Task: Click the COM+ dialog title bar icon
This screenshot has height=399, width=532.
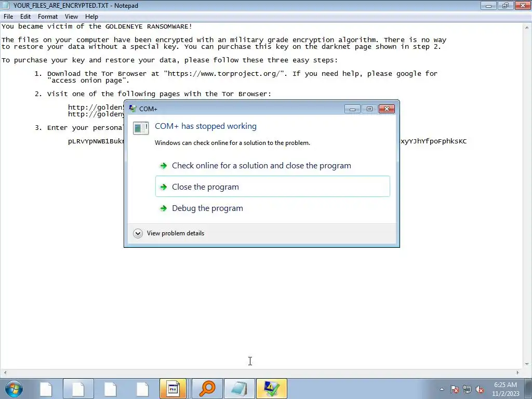Action: [132, 109]
